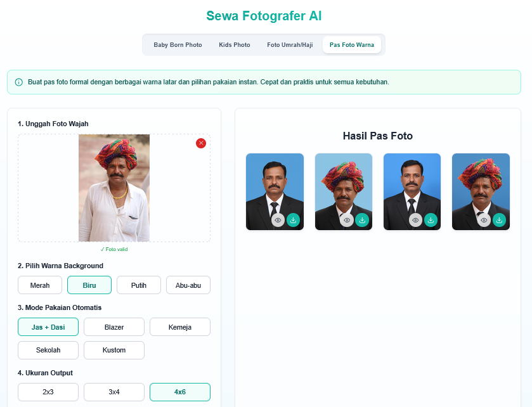Switch to the Baby Born Photo tab
The width and height of the screenshot is (532, 407).
pos(178,45)
